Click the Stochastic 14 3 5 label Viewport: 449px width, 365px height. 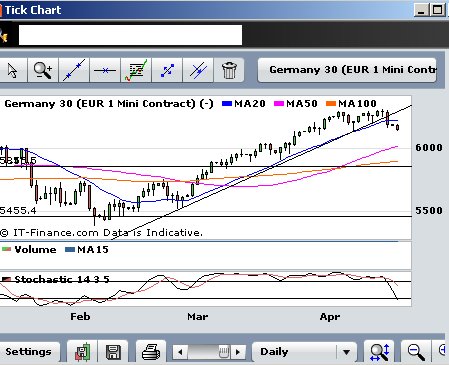tap(62, 279)
